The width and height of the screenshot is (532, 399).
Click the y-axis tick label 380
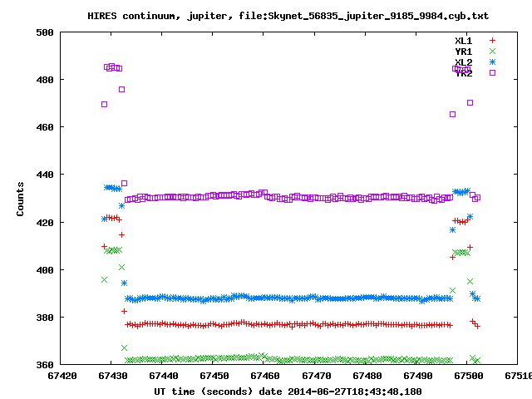pyautogui.click(x=45, y=318)
